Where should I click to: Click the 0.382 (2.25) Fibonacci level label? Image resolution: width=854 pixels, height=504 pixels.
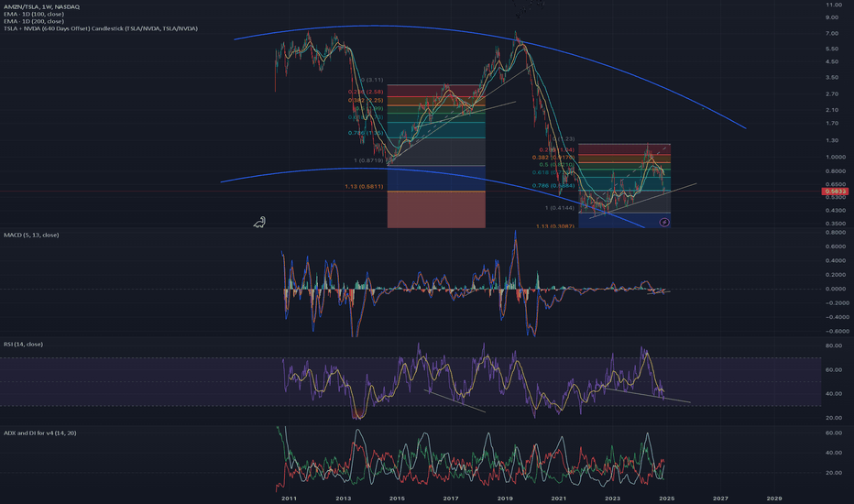pos(366,100)
